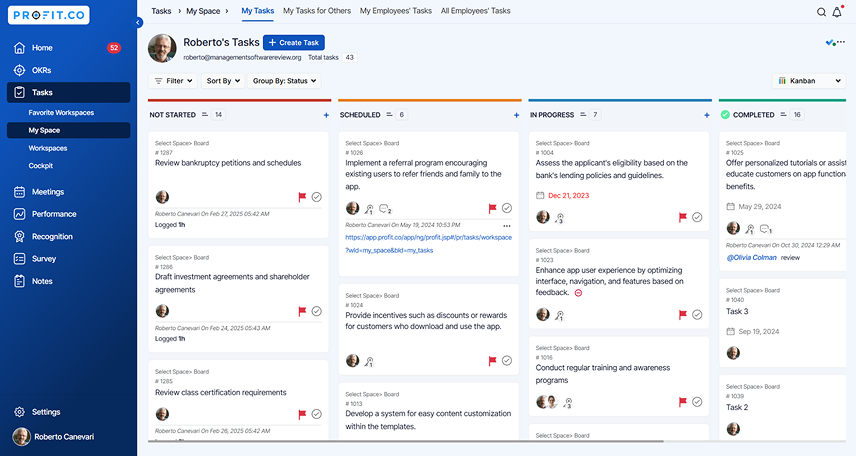
Task: Open notifications bell icon
Action: 837,11
